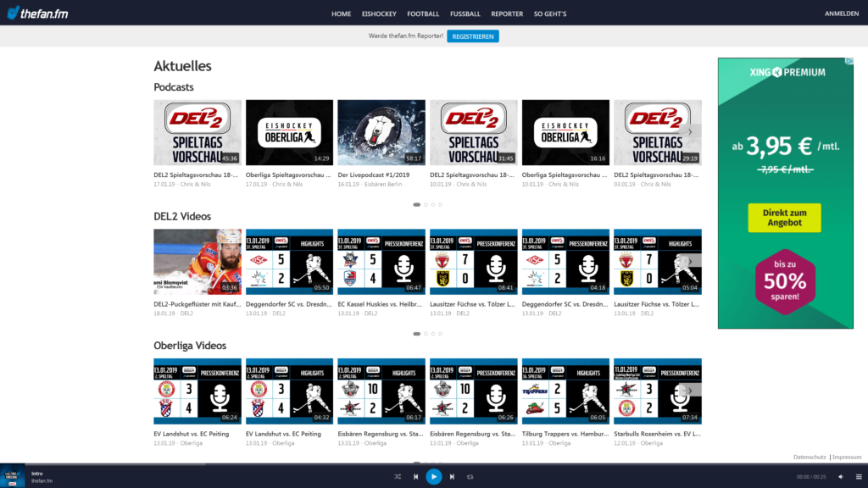Image resolution: width=868 pixels, height=488 pixels.
Task: Select the first page dot under DEL2 Videos
Action: (417, 334)
